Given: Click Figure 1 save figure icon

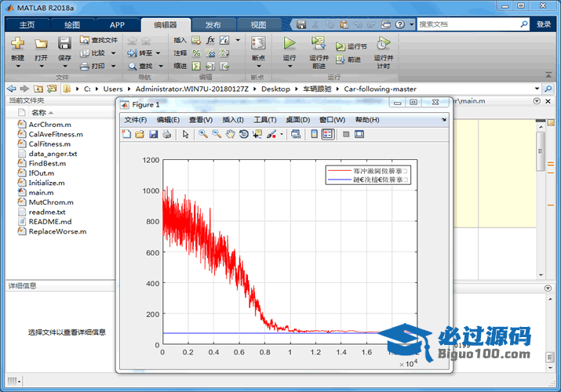Looking at the screenshot, I should pyautogui.click(x=153, y=134).
